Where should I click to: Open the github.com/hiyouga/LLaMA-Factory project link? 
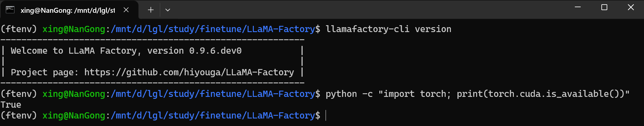pos(189,72)
